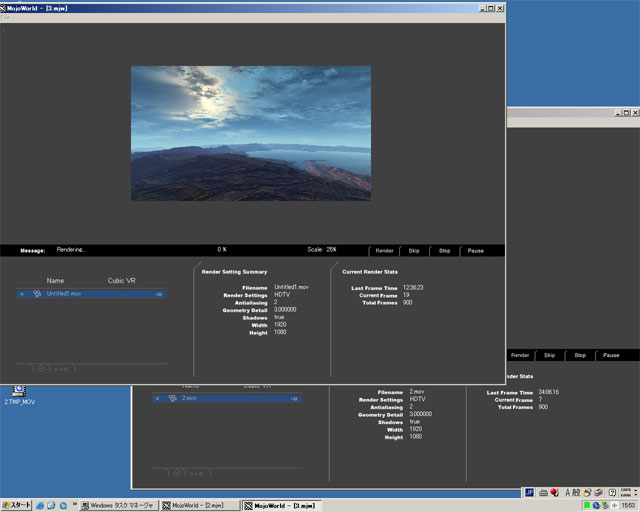640x512 pixels.
Task: Launch QuickTime from the quick launch bar
Action: point(63,505)
